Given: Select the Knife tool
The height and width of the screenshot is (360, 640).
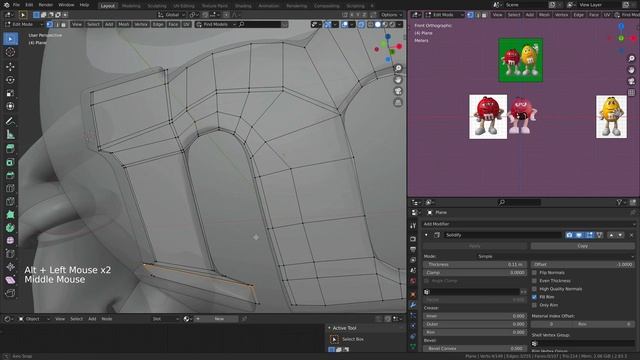Looking at the screenshot, I should pyautogui.click(x=10, y=201).
